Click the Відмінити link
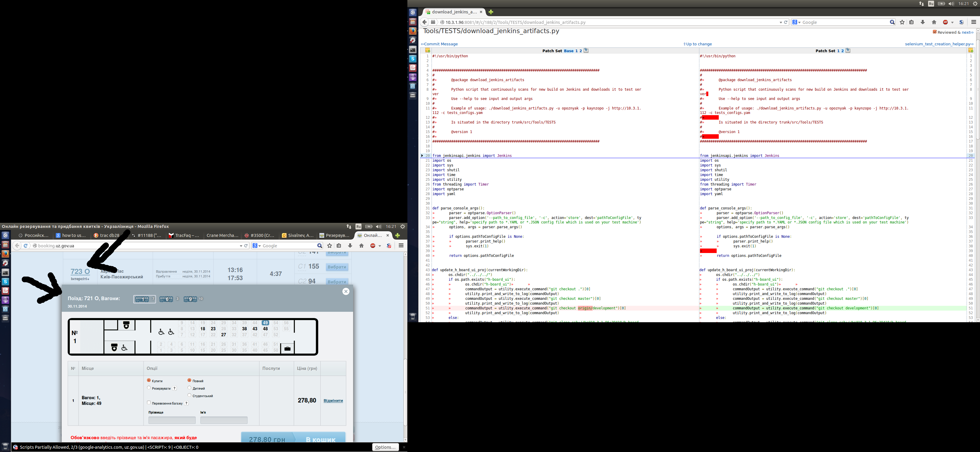980x452 pixels. tap(333, 401)
